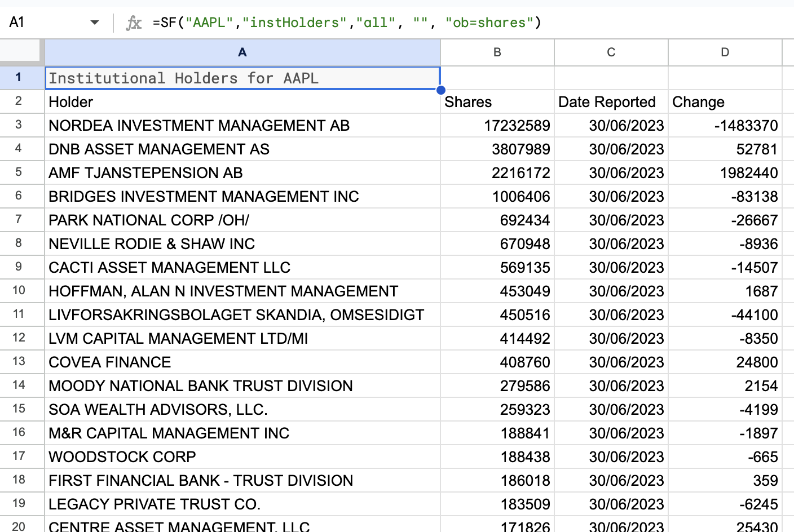Image resolution: width=794 pixels, height=532 pixels.
Task: Select change value 2154
Action: click(725, 386)
